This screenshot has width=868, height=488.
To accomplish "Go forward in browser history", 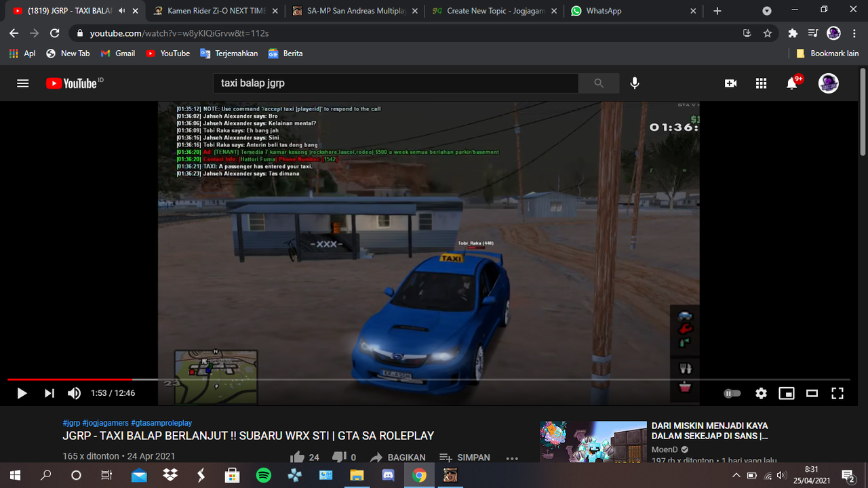I will coord(35,33).
